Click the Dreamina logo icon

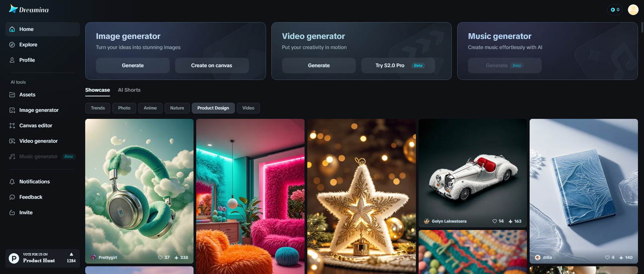14,9
